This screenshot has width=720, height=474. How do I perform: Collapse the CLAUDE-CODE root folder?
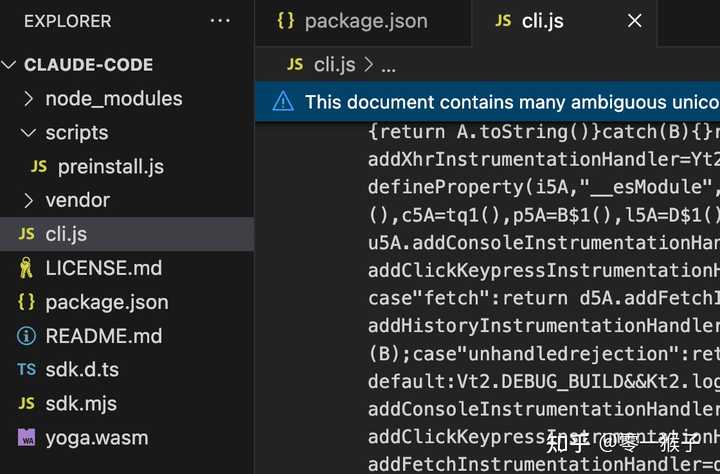point(10,65)
